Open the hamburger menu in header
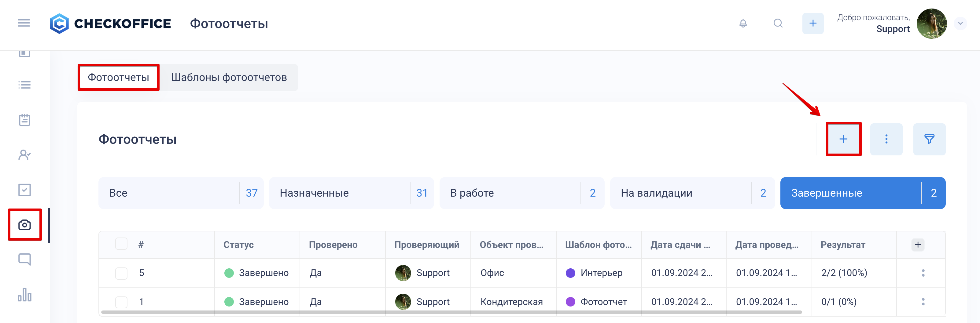 click(x=24, y=23)
